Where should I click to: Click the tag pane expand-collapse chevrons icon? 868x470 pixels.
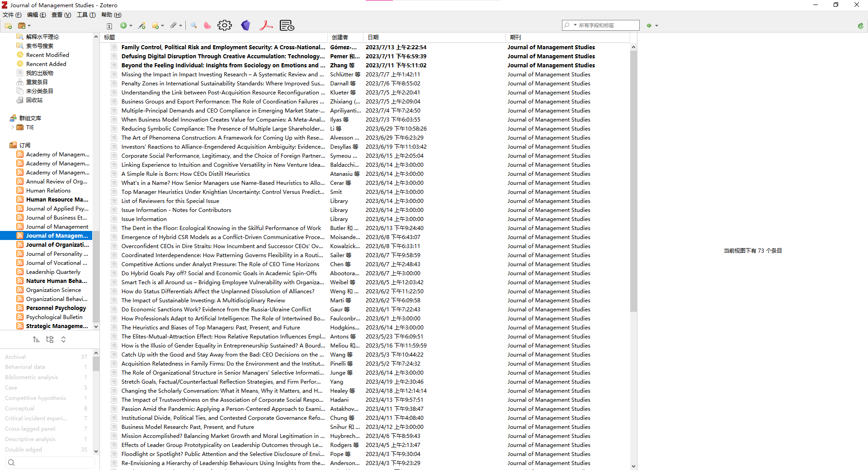(63, 339)
